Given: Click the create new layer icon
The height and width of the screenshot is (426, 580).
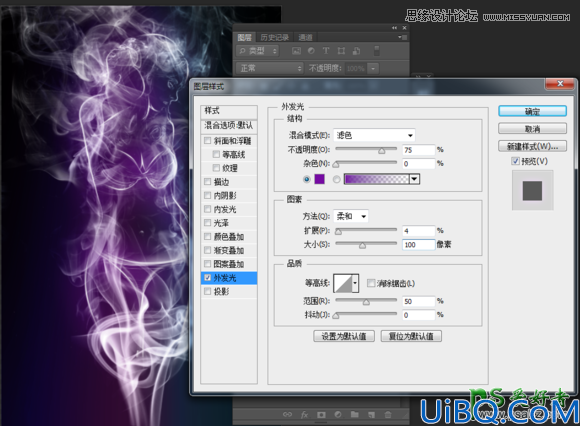Looking at the screenshot, I should pyautogui.click(x=371, y=415).
